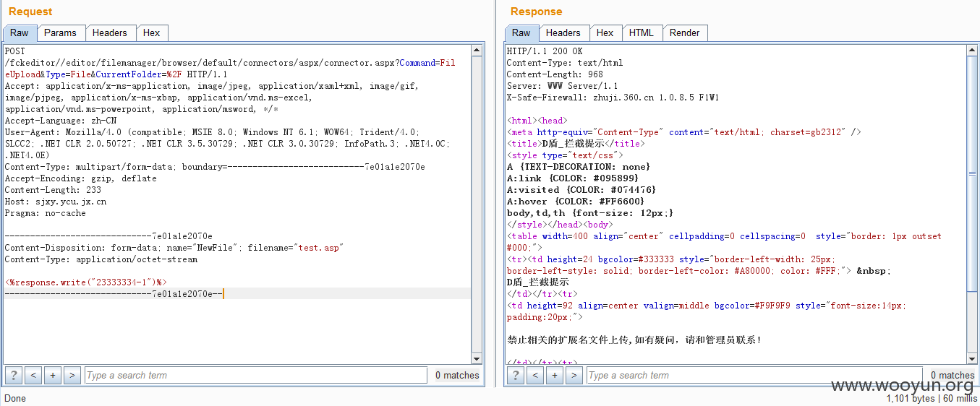Click the Request panel title
The width and height of the screenshot is (980, 406).
click(x=30, y=12)
